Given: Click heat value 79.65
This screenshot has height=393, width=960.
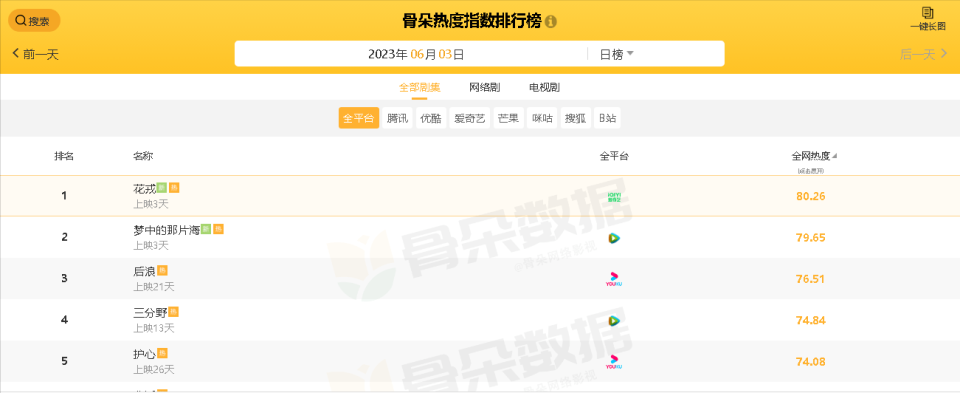Looking at the screenshot, I should (x=811, y=238).
